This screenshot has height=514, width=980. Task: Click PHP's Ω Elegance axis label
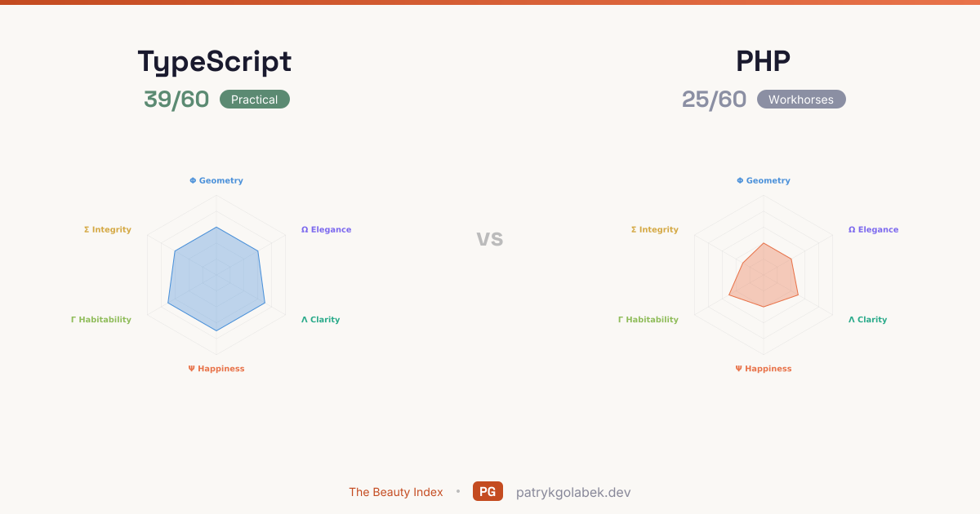tap(873, 229)
